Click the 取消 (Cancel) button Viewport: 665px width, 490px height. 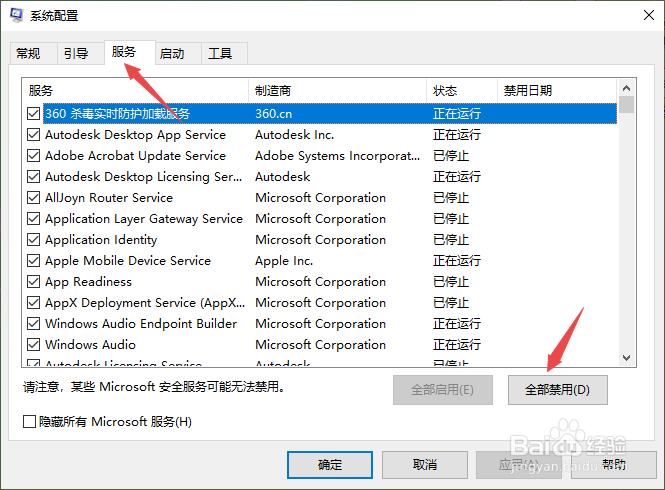(424, 465)
